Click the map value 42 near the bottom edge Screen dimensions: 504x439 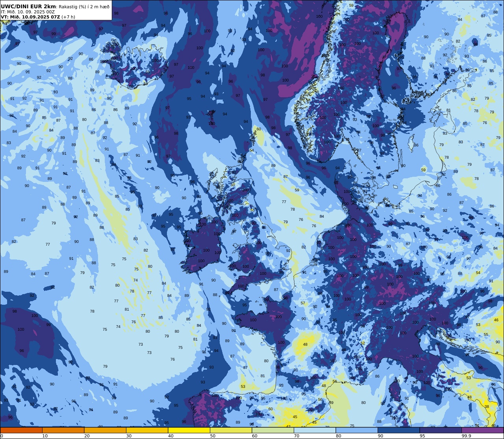(x=288, y=426)
